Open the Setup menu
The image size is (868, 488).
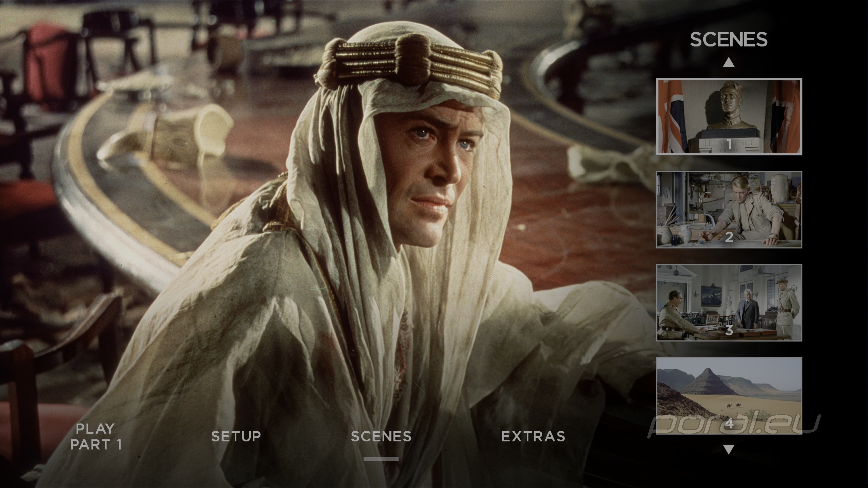[236, 436]
